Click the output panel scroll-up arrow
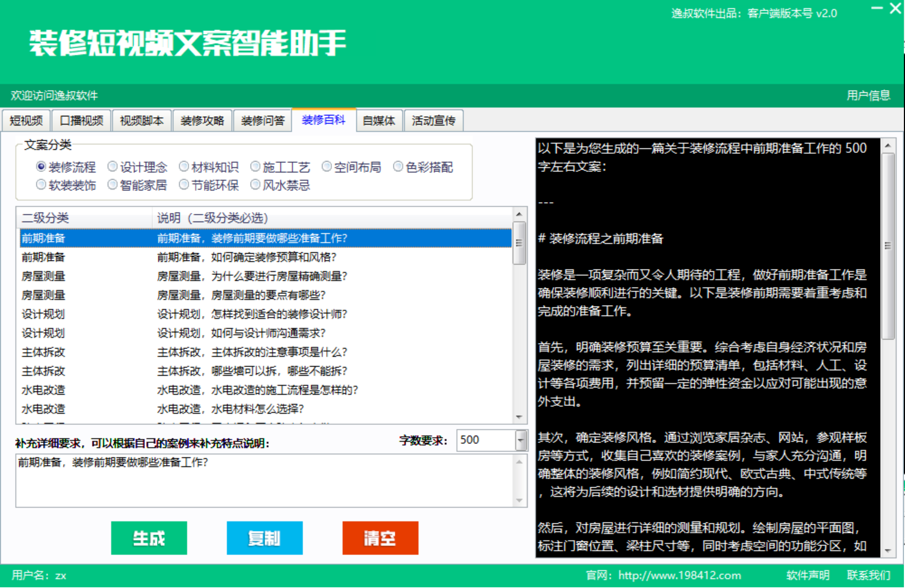Image resolution: width=905 pixels, height=588 pixels. 888,146
